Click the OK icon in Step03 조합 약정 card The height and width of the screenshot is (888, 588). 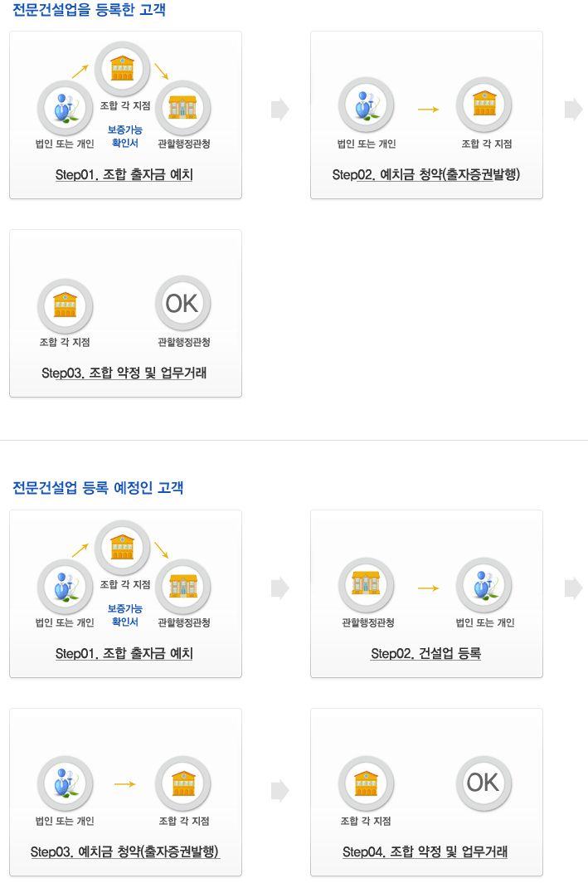click(x=182, y=304)
